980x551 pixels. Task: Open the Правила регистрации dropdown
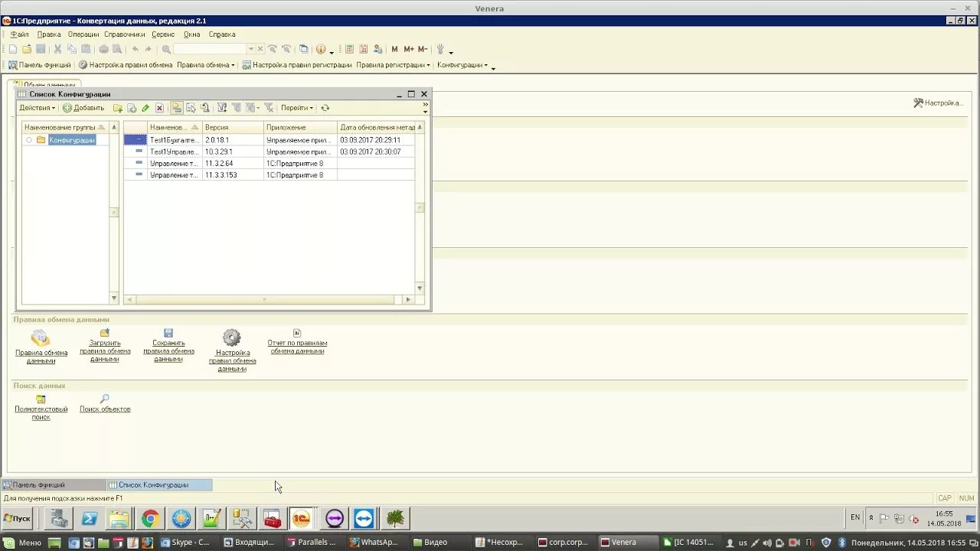click(394, 65)
